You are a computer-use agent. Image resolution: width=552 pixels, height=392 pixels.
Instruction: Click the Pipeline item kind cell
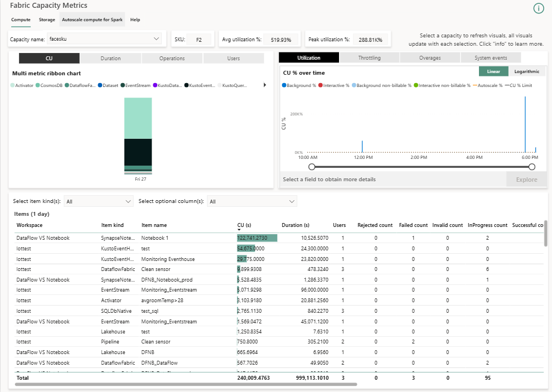(110, 342)
